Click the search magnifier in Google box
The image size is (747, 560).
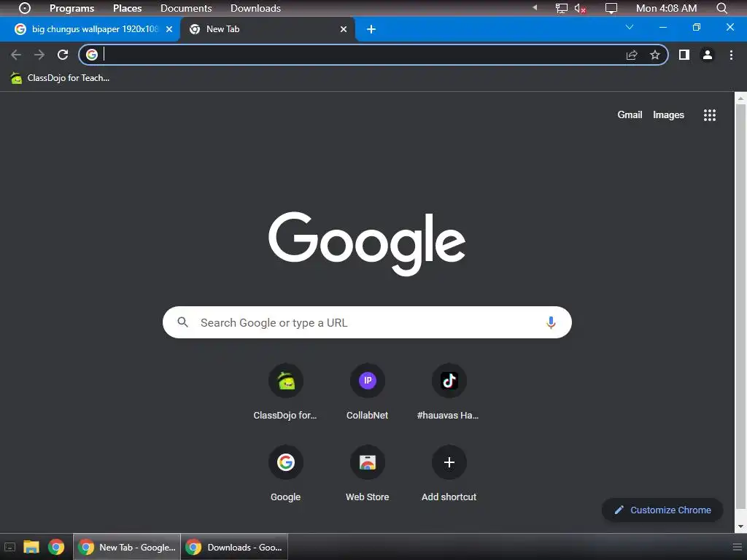pos(182,322)
